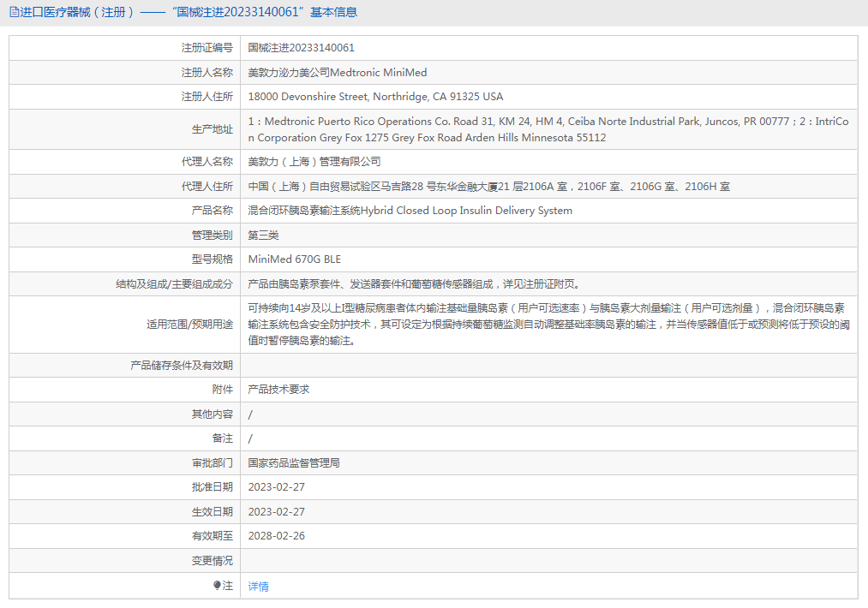Click the document icon before the page title
This screenshot has width=868, height=608.
point(15,12)
